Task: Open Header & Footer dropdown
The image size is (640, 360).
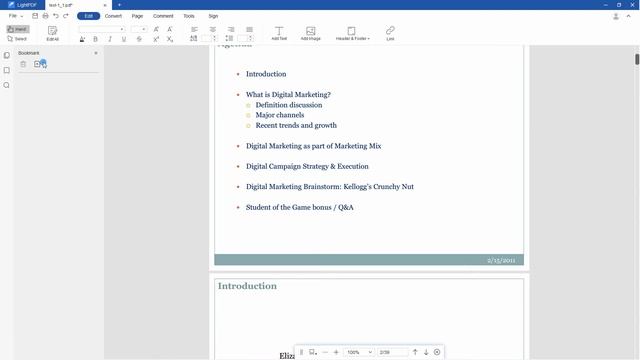Action: point(353,33)
